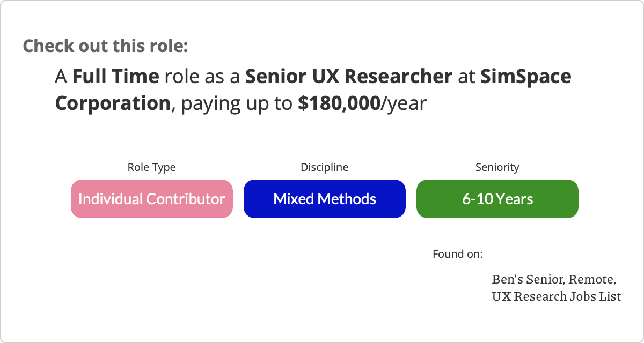Click the "Check out this role:" heading
This screenshot has width=644, height=343.
tap(105, 46)
